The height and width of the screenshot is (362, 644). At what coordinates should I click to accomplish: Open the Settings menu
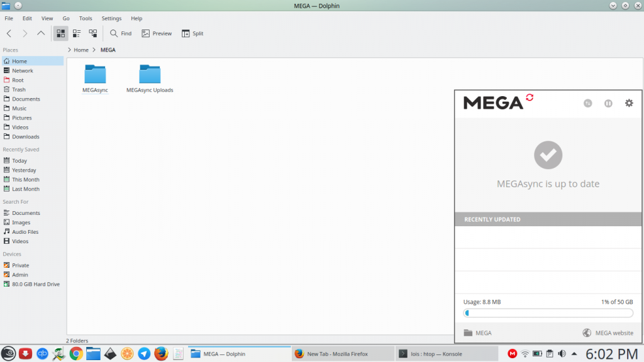tap(111, 18)
